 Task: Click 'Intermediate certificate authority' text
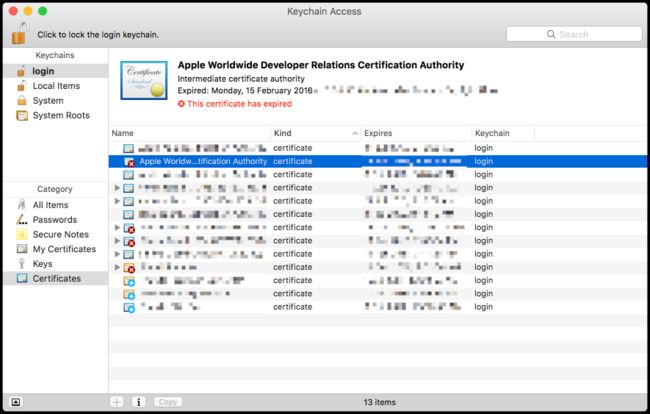pyautogui.click(x=241, y=79)
